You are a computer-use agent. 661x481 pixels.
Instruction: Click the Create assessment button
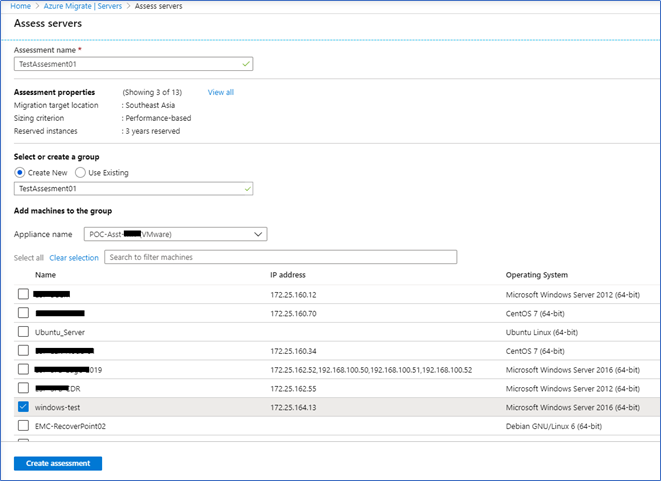click(57, 463)
